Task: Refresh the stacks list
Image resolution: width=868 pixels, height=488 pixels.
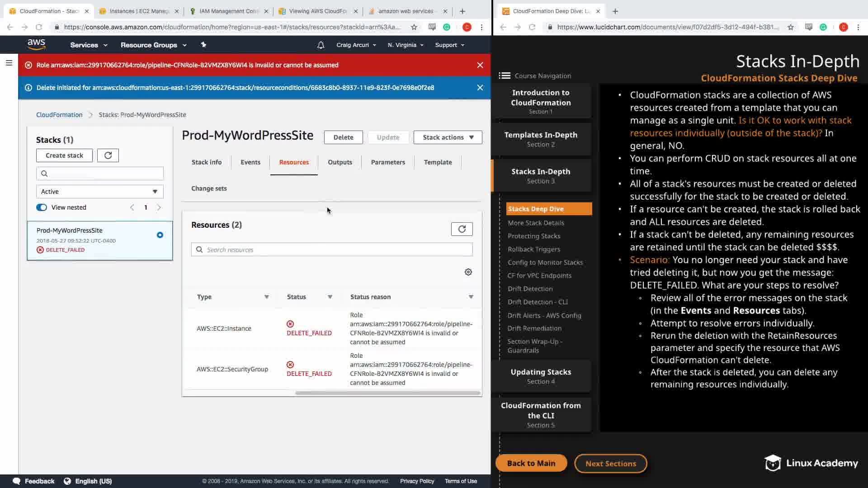Action: pyautogui.click(x=108, y=155)
